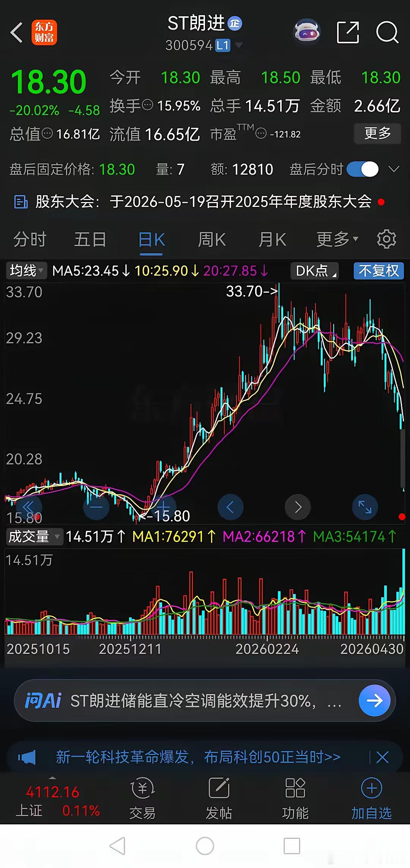Viewport: 410px width, 868px height.
Task: Go back using the left arrow
Action: point(17,33)
